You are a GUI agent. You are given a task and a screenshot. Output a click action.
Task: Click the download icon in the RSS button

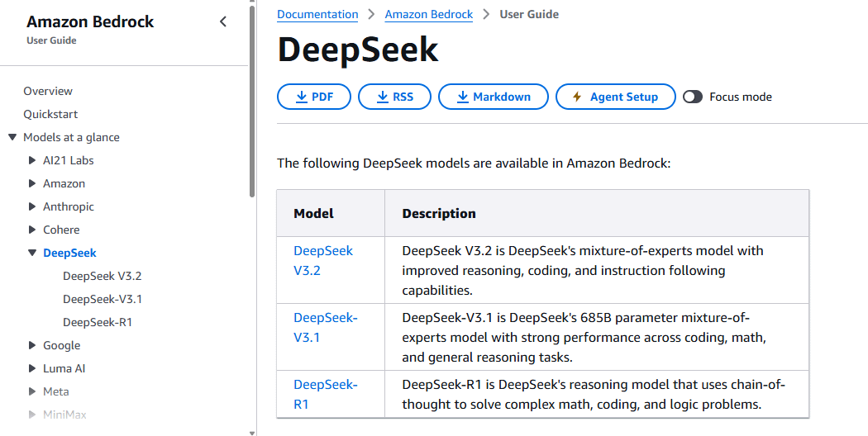pos(383,97)
